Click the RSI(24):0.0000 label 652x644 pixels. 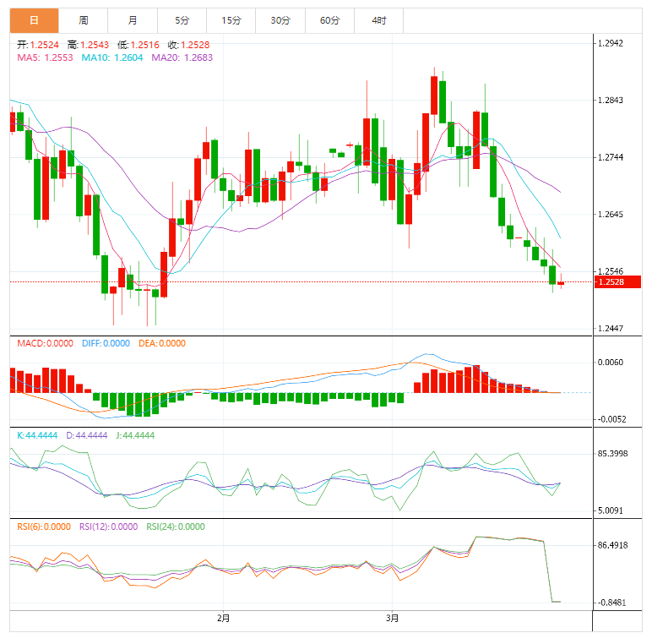[x=176, y=527]
